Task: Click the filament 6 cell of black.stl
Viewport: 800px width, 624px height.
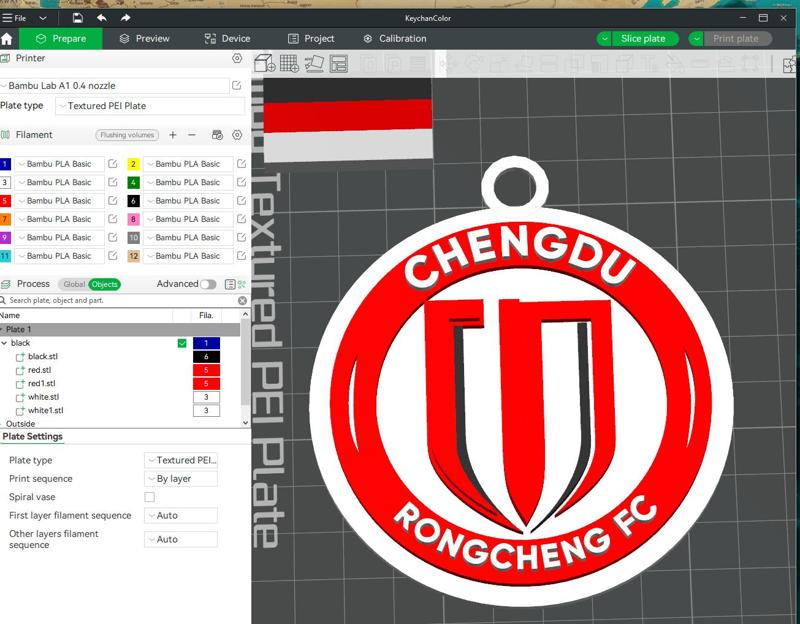Action: pyautogui.click(x=206, y=357)
